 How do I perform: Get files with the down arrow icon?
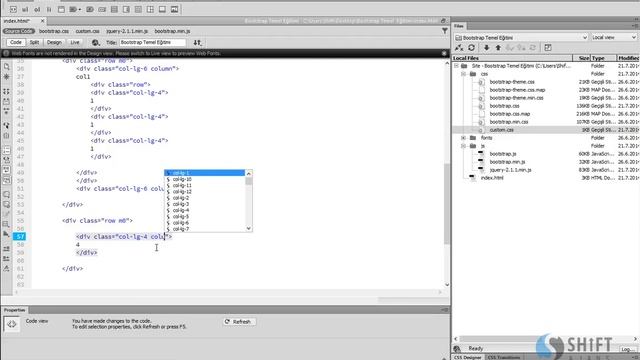487,48
